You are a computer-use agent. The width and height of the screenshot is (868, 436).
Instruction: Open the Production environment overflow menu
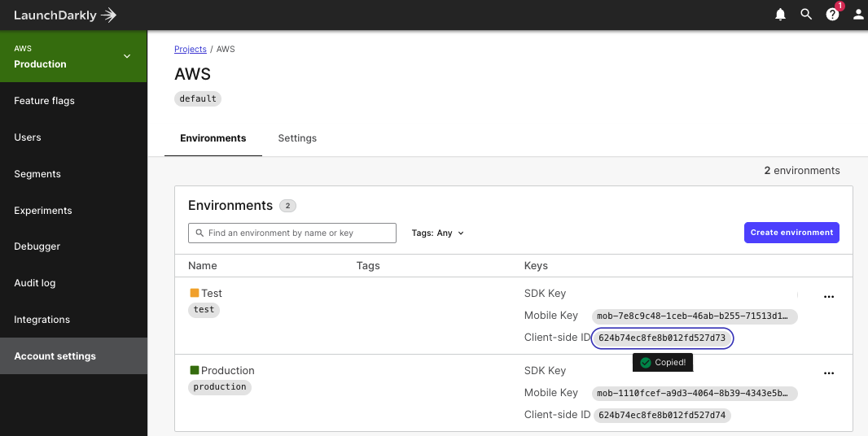point(829,373)
